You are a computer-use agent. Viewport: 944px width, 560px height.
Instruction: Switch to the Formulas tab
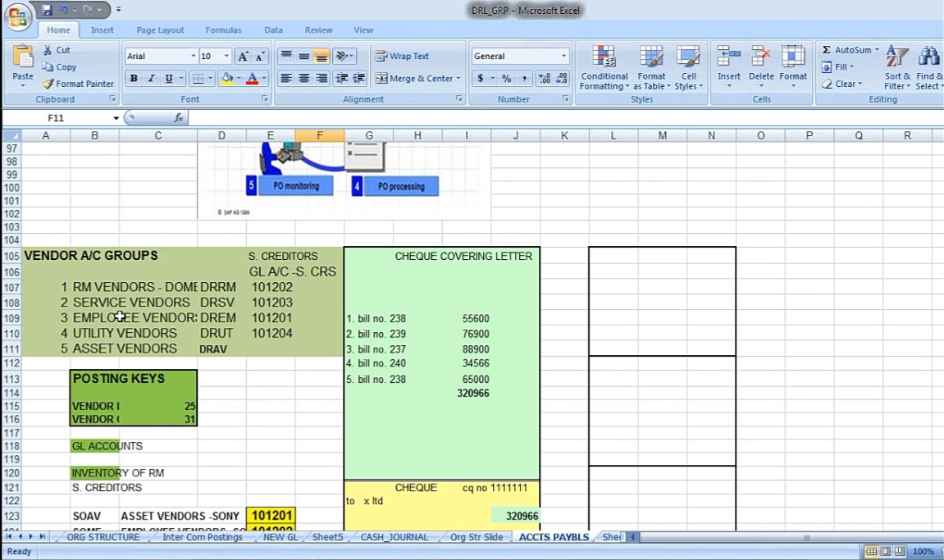223,30
